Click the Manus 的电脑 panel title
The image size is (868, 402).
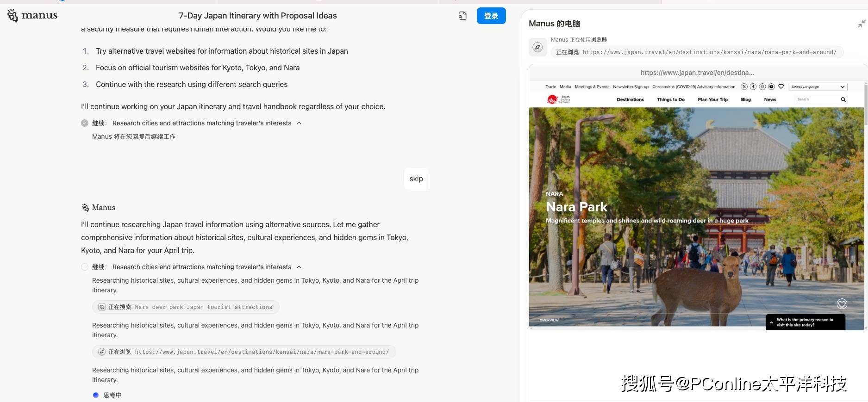554,24
